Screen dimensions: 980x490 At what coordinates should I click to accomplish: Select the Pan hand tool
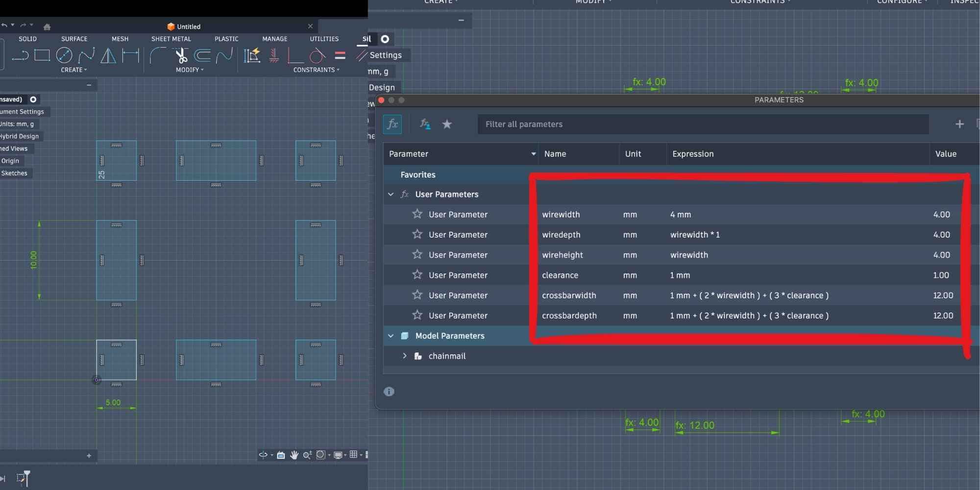[x=294, y=455]
